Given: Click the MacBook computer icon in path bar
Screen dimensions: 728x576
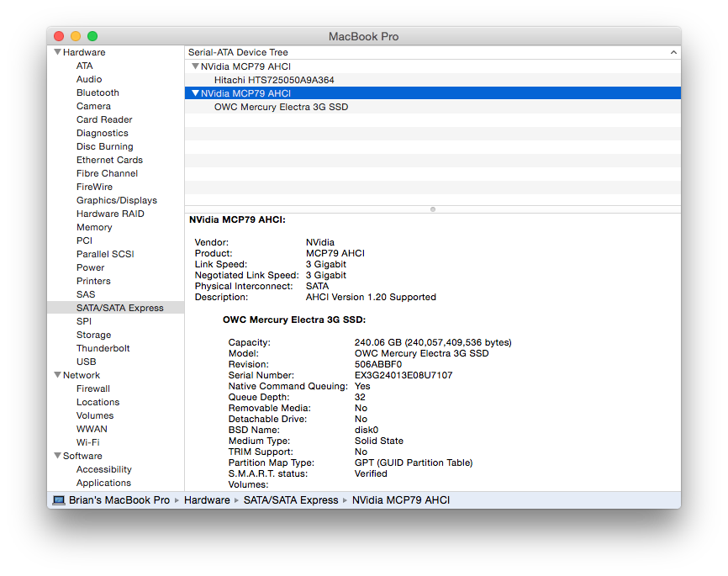Looking at the screenshot, I should (x=59, y=500).
